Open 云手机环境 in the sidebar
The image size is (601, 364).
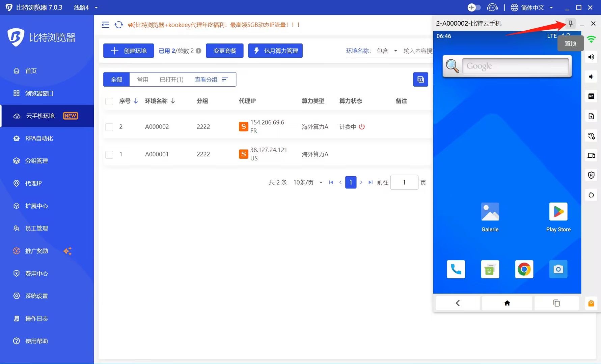(47, 116)
